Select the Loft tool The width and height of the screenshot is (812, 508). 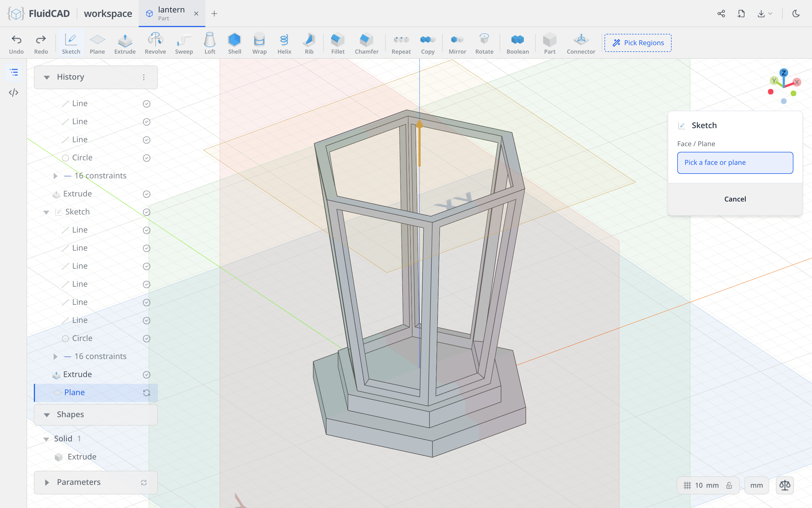(x=210, y=43)
